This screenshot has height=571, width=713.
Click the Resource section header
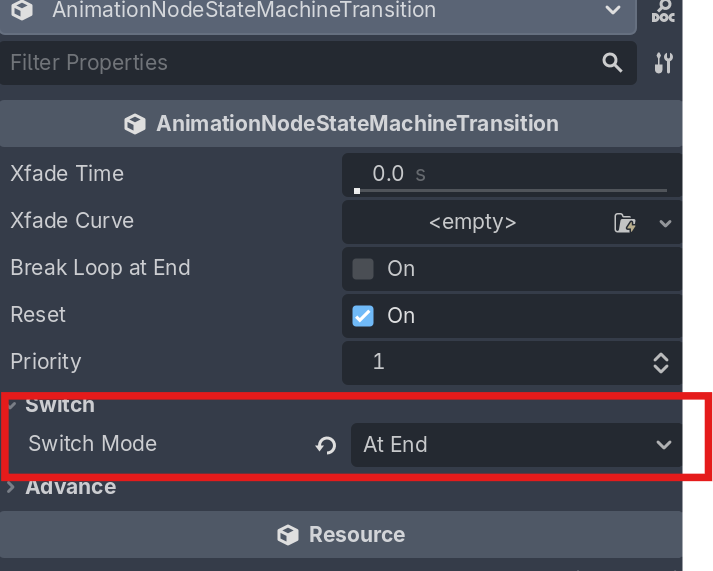tap(341, 535)
